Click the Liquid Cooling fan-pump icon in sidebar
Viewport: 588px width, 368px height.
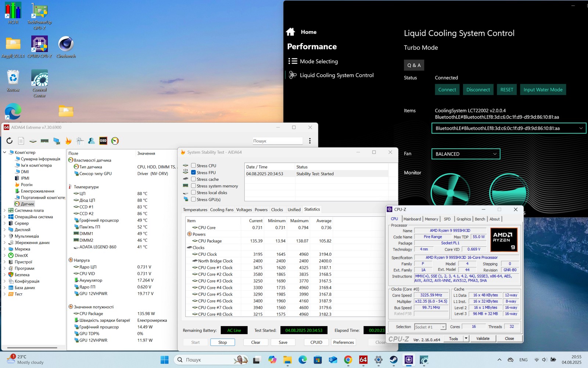click(293, 75)
